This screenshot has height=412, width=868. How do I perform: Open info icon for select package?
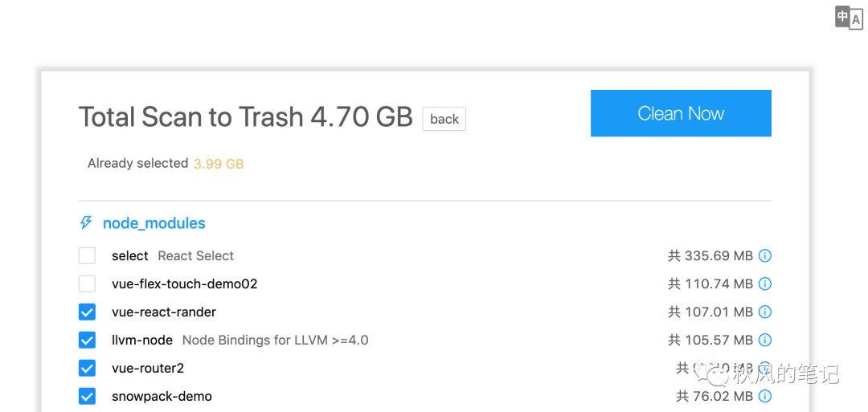(764, 255)
